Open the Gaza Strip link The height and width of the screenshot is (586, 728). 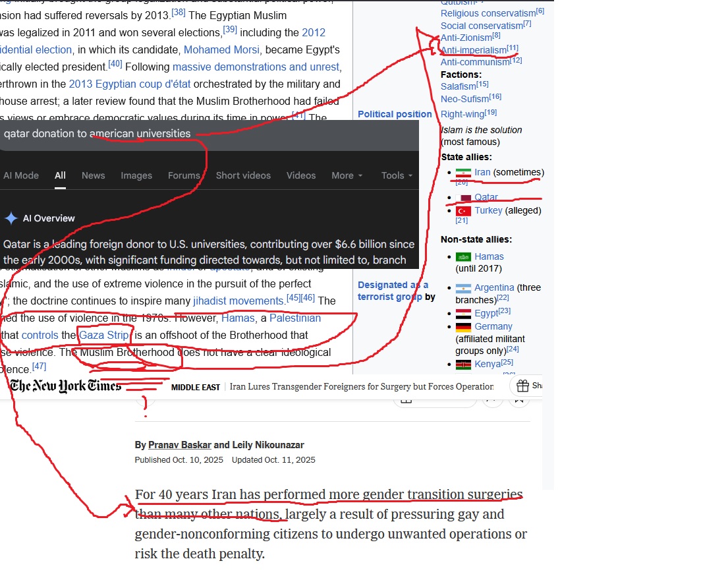(x=104, y=336)
